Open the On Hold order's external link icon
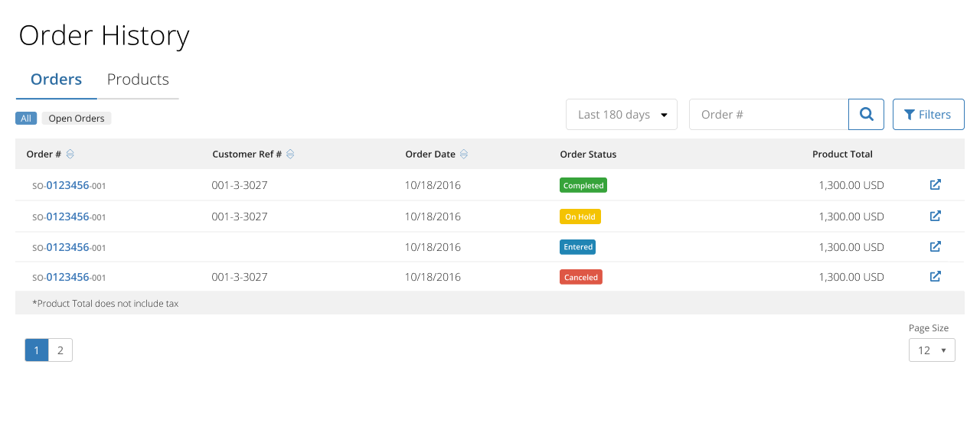The image size is (980, 433). pos(935,216)
